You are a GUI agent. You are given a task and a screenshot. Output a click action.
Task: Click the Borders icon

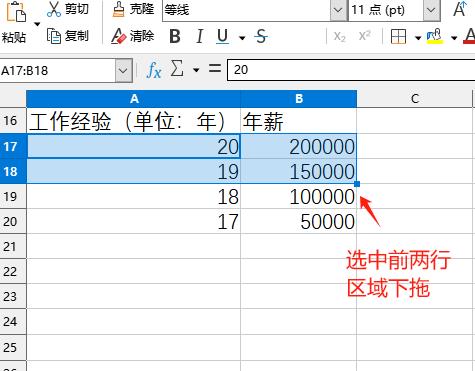coord(398,36)
